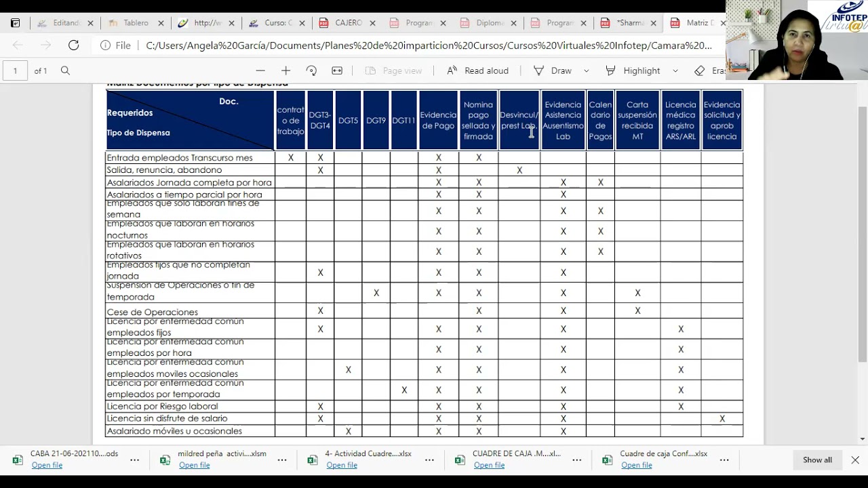
Task: Expand the Highlight color dropdown arrow
Action: 675,70
